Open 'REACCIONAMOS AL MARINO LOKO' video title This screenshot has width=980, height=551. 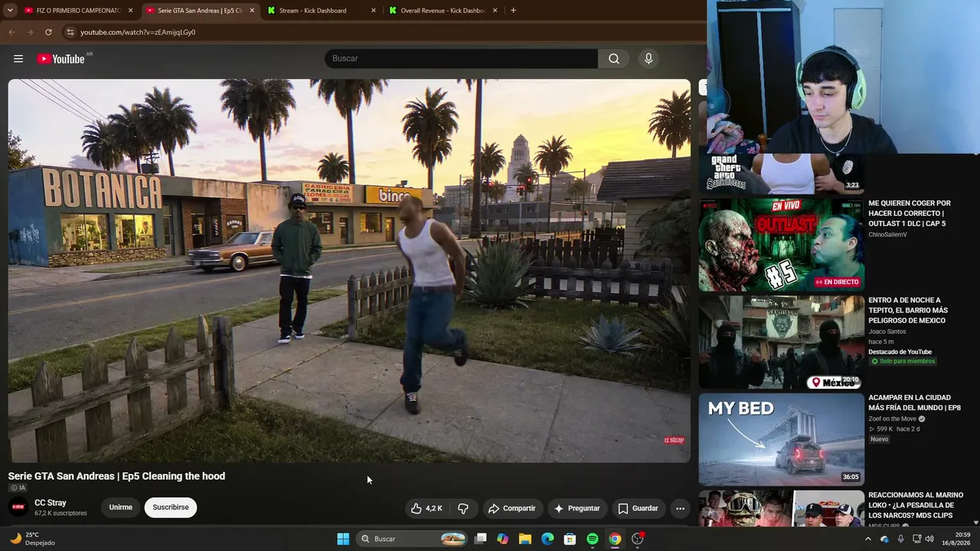tap(916, 506)
